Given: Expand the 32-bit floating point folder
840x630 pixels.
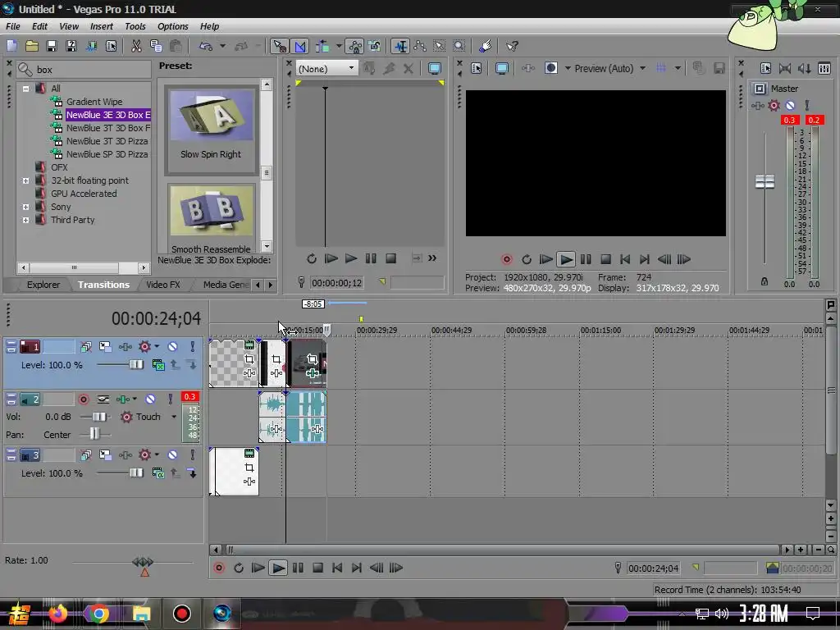Looking at the screenshot, I should click(x=25, y=180).
